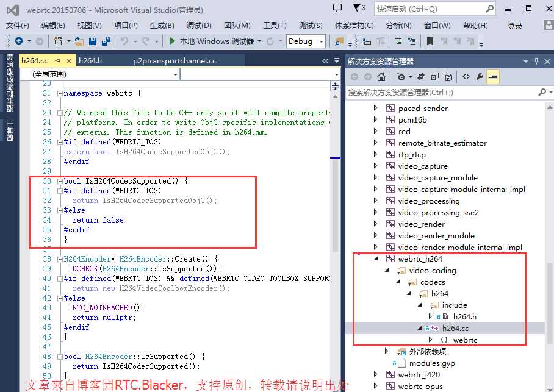Close the h264.cc tab
Image resolution: width=554 pixels, height=392 pixels.
pos(69,61)
